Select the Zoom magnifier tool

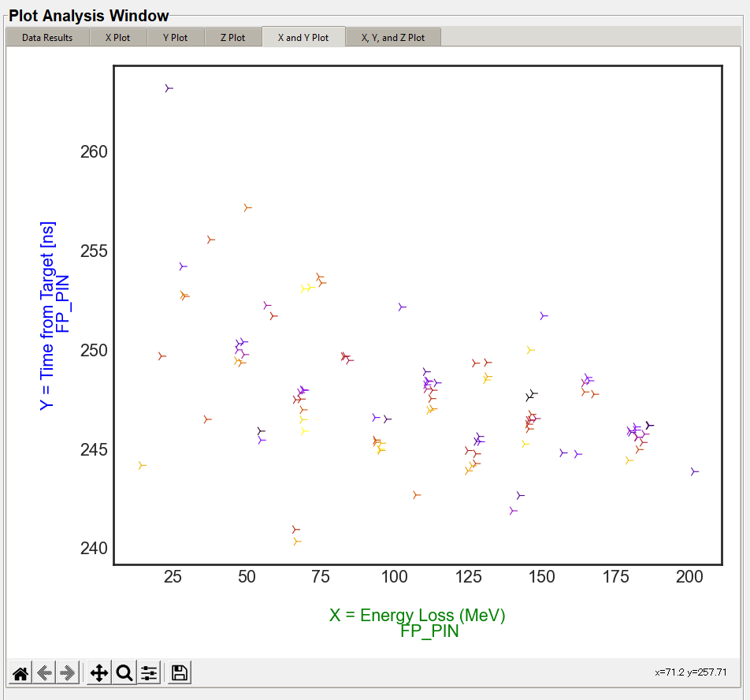point(124,672)
